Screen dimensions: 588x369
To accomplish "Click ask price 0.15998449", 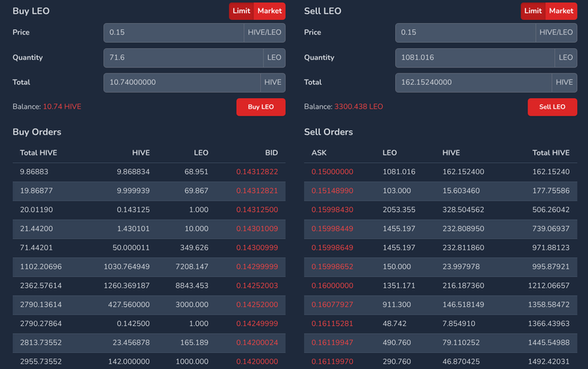I will coord(332,229).
